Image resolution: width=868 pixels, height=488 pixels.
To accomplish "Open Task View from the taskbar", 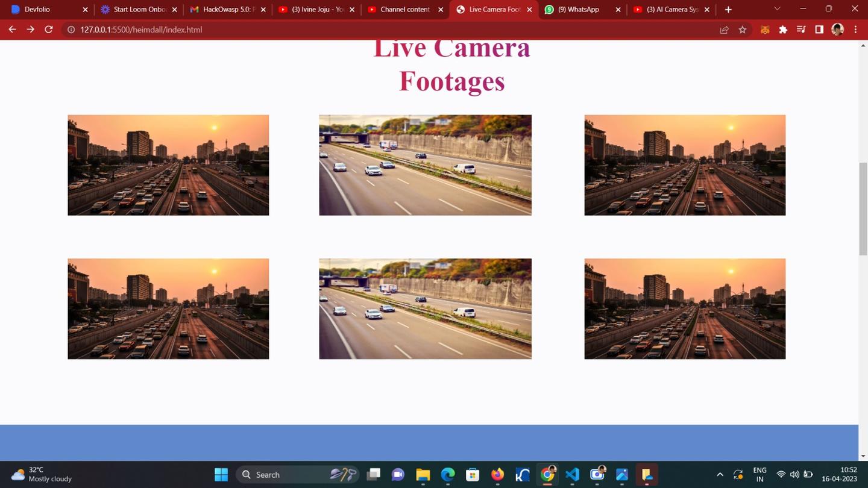I will coord(374,475).
